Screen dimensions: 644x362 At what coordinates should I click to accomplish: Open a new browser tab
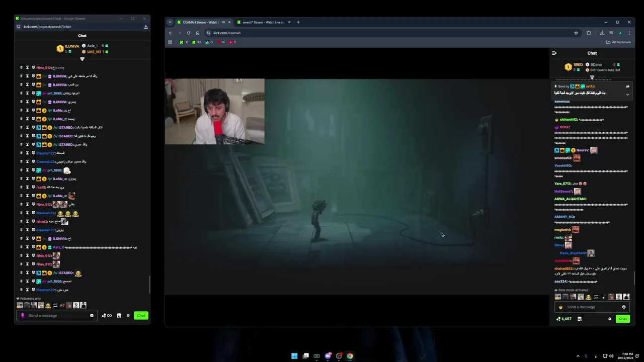tap(298, 22)
